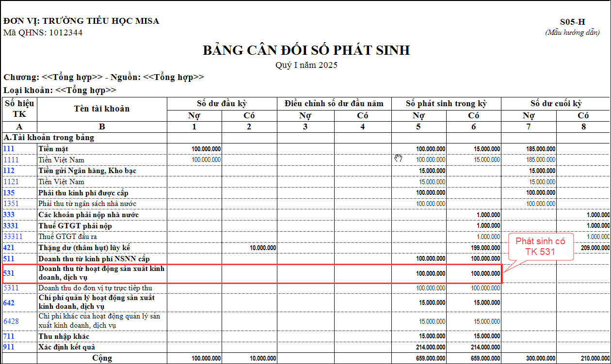The width and height of the screenshot is (611, 364).
Task: Open account 711 Thu nhập khác link
Action: point(9,336)
